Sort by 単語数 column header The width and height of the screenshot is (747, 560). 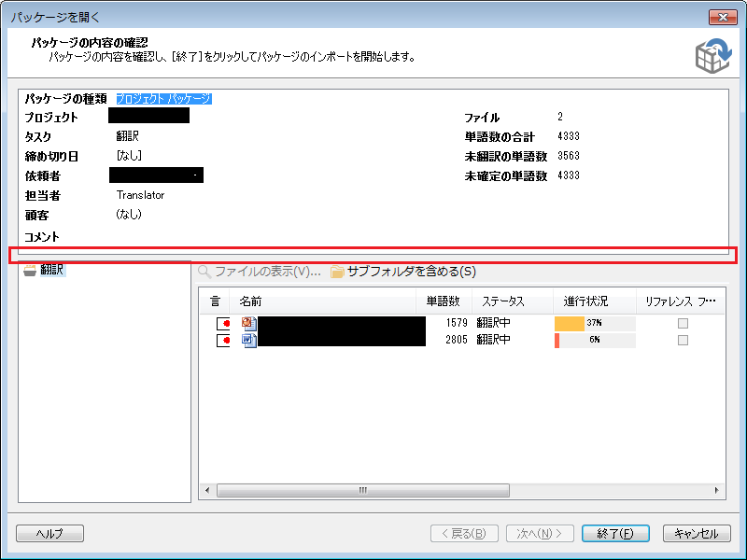444,301
